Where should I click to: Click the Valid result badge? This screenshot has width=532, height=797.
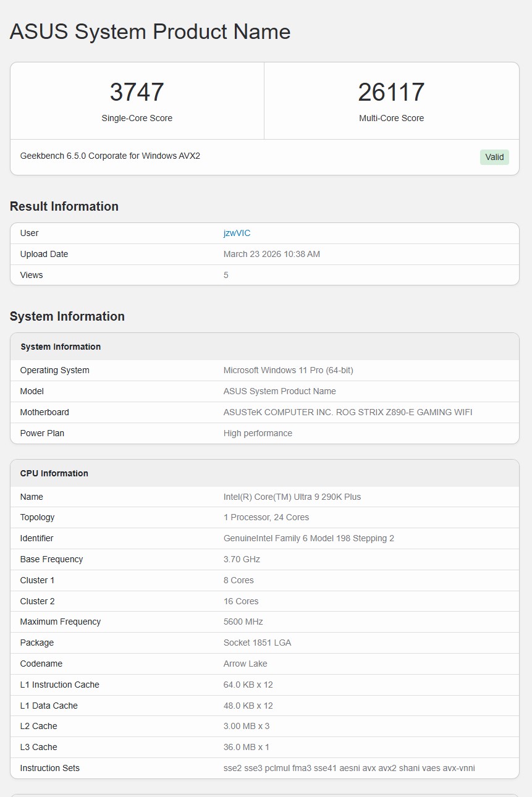[x=494, y=157]
